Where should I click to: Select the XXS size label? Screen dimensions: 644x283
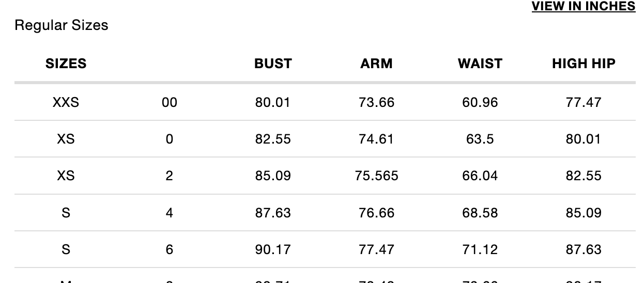point(66,102)
